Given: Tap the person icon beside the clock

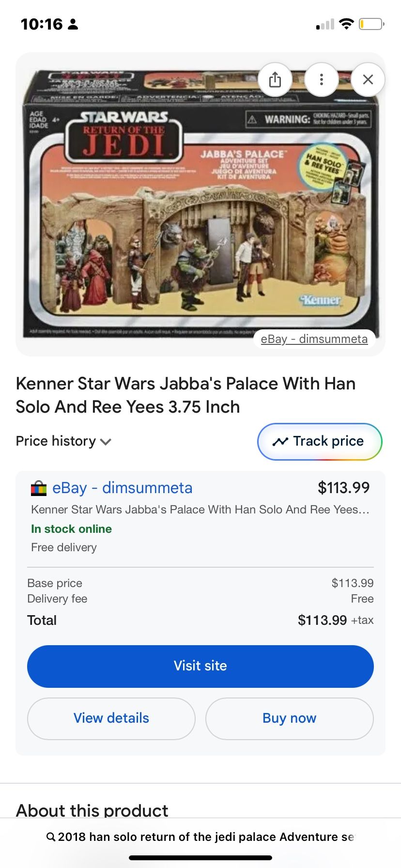Looking at the screenshot, I should tap(73, 24).
